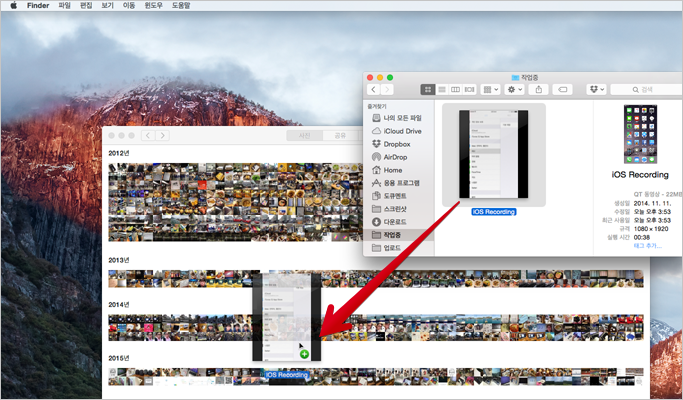The width and height of the screenshot is (683, 400).
Task: Click the Finder 검색 search field
Action: 646,89
